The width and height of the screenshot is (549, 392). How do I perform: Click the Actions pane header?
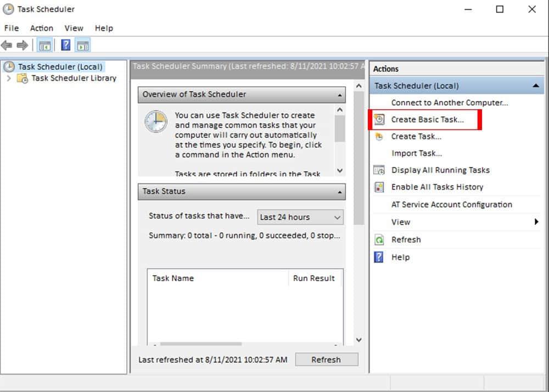pyautogui.click(x=457, y=69)
